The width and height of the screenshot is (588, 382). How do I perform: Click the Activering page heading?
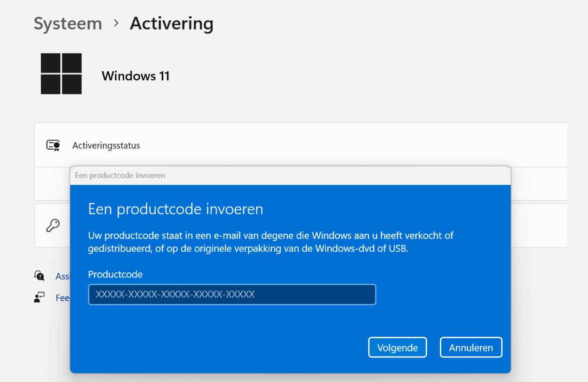(x=171, y=24)
